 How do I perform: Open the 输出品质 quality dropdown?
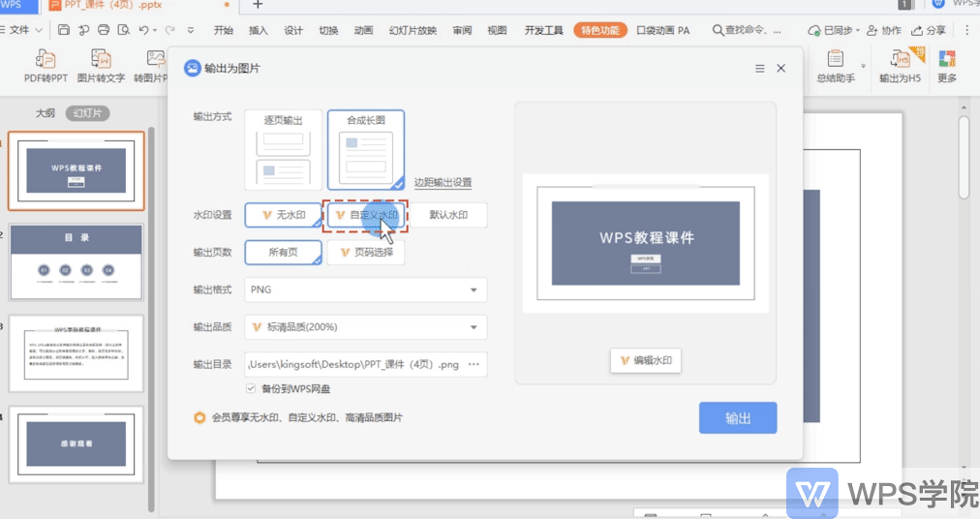pyautogui.click(x=366, y=327)
